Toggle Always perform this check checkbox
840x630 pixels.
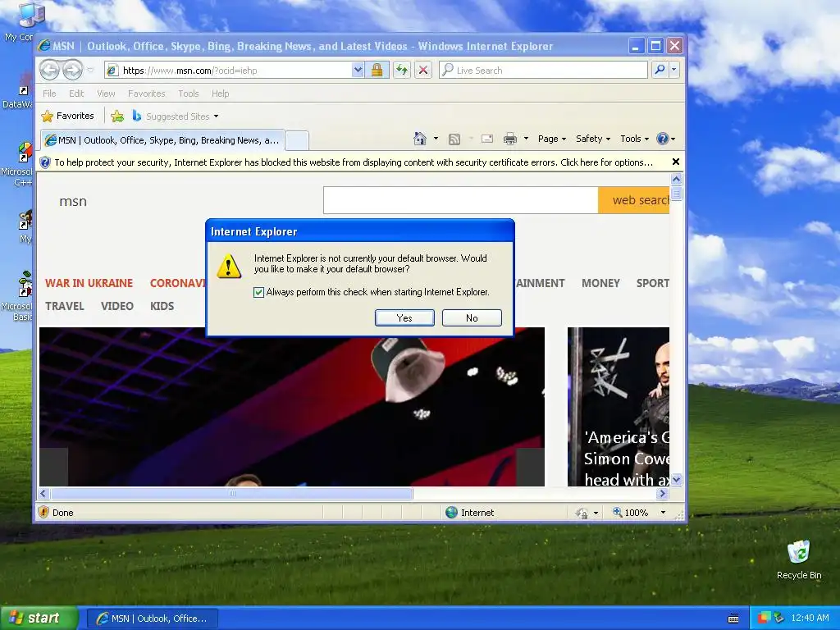pos(258,292)
